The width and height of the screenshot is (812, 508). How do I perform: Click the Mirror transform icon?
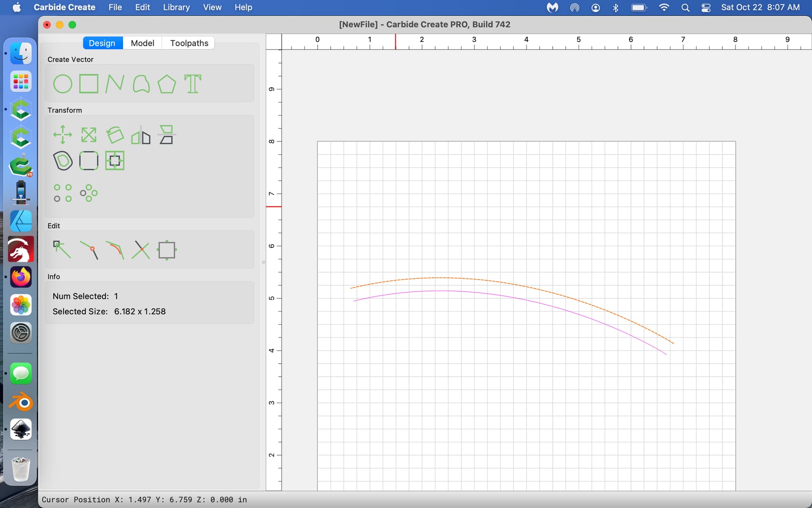pyautogui.click(x=141, y=135)
